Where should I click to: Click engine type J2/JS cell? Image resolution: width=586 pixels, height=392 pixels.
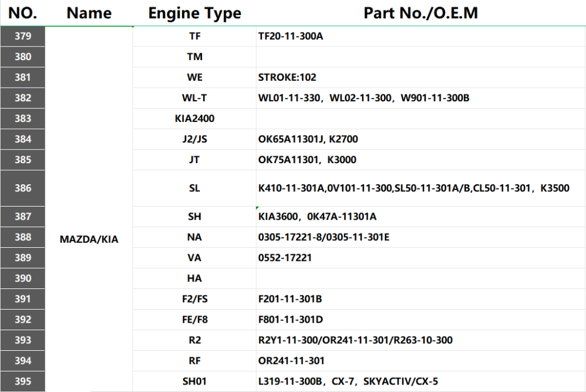click(195, 139)
